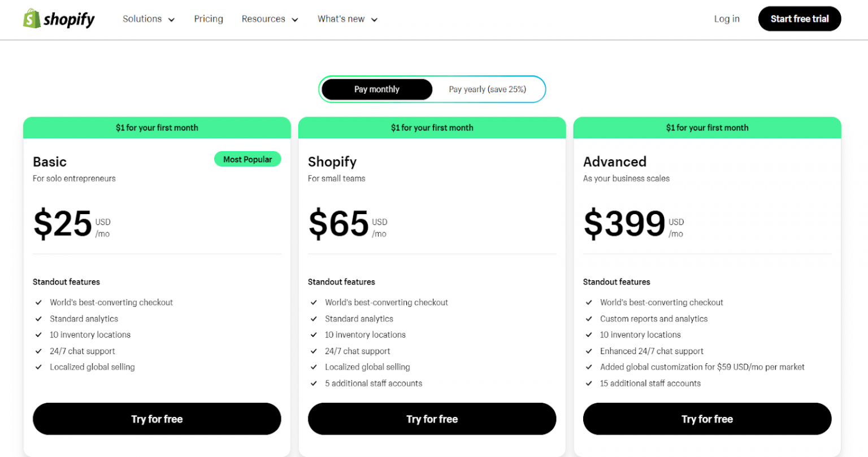Select the Pay monthly billing option

click(376, 89)
